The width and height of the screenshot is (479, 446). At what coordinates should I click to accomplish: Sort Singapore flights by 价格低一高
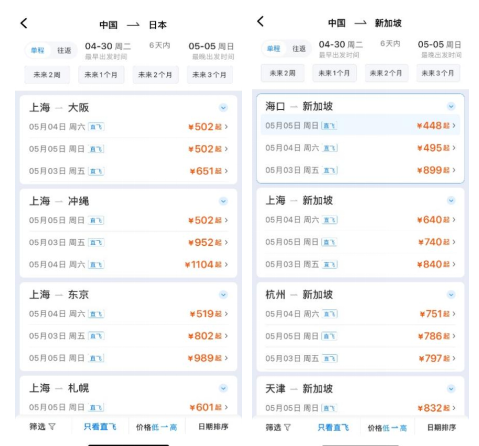tap(387, 428)
